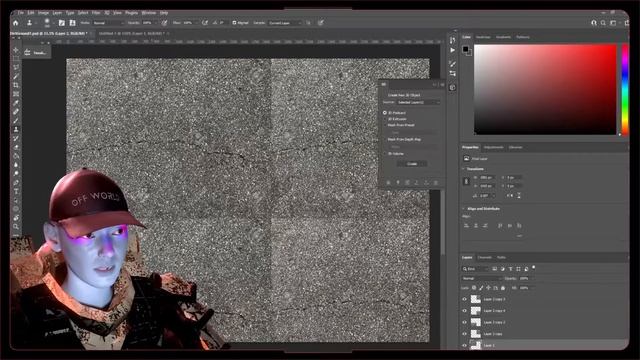The width and height of the screenshot is (640, 360).
Task: Click the Create button in 3D panel
Action: tap(412, 164)
